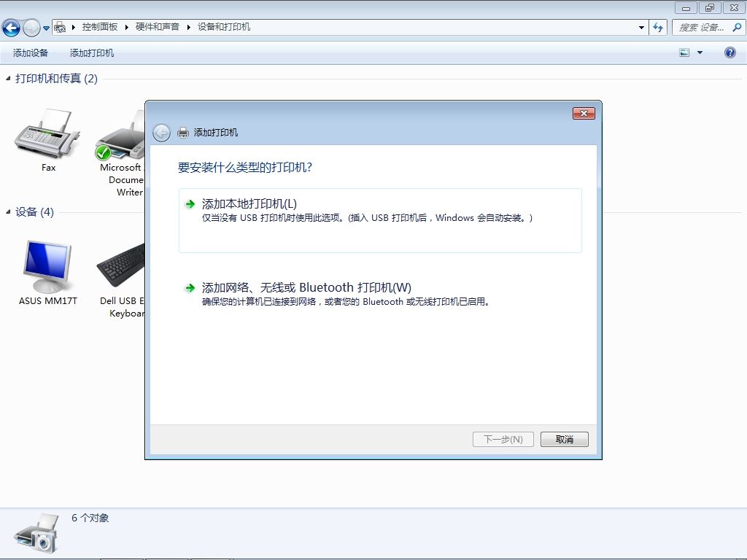The image size is (747, 560).
Task: Choose 添加本地打印机(L) option
Action: tap(380, 220)
